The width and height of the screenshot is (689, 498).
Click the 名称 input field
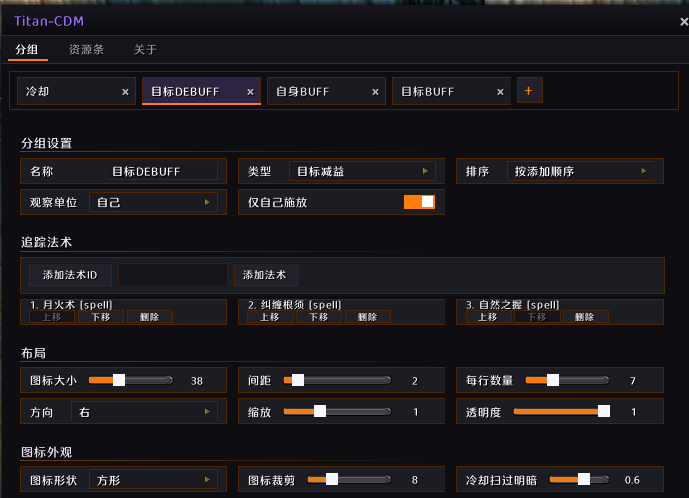pyautogui.click(x=163, y=171)
